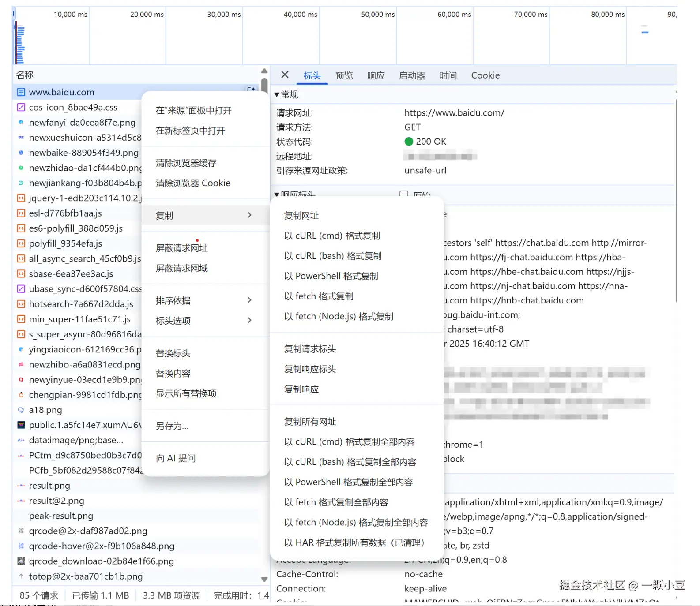Click document icon beside www.baidu.com
The height and width of the screenshot is (606, 700).
[21, 92]
